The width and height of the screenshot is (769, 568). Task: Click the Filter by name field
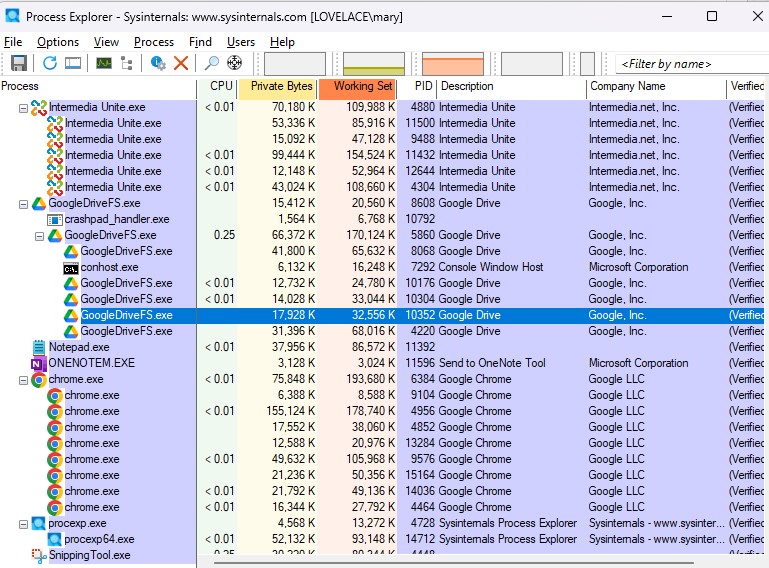[692, 64]
